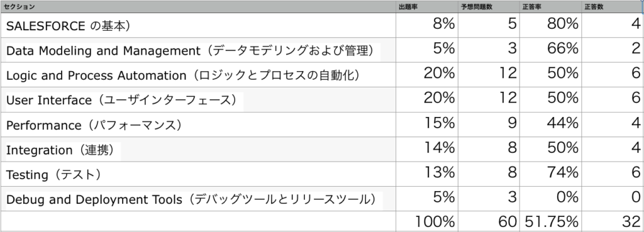Image resolution: width=644 pixels, height=232 pixels.
Task: Select the Debug and Deployment Tools cell
Action: click(198, 199)
